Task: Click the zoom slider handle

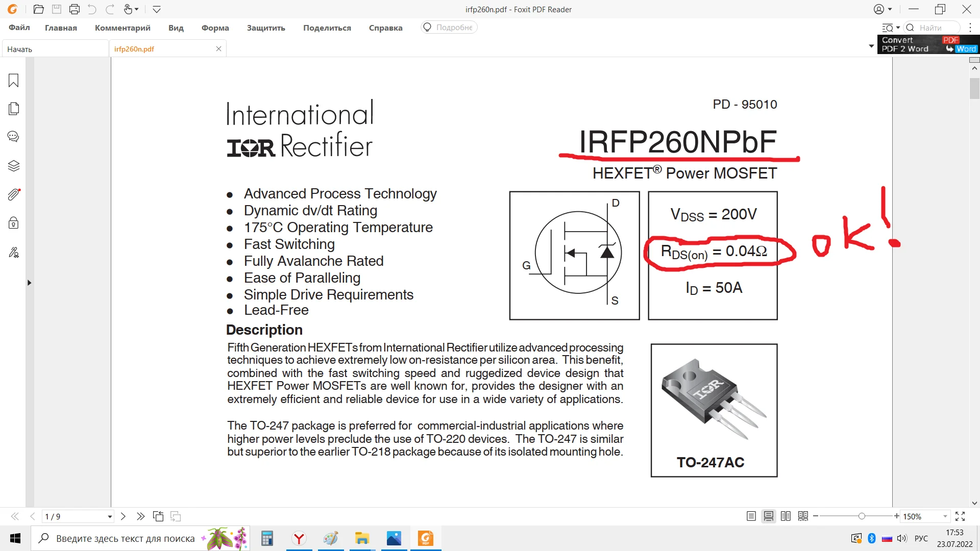Action: pyautogui.click(x=862, y=516)
